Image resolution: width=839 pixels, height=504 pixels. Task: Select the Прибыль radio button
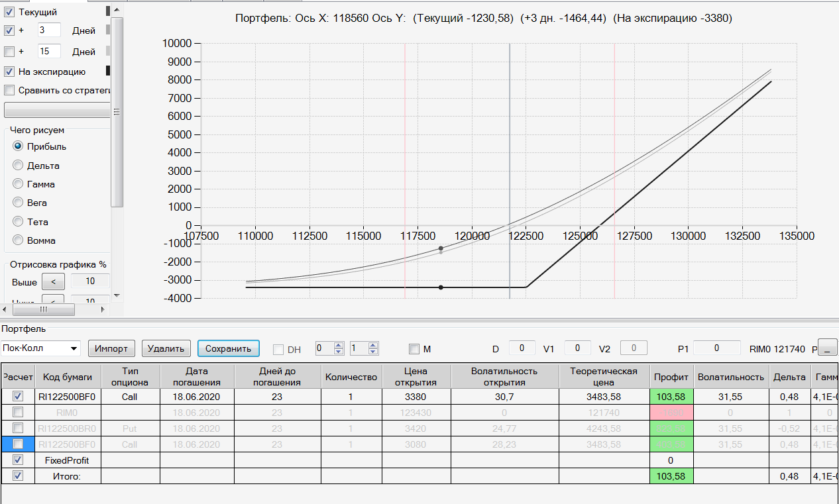coord(18,146)
